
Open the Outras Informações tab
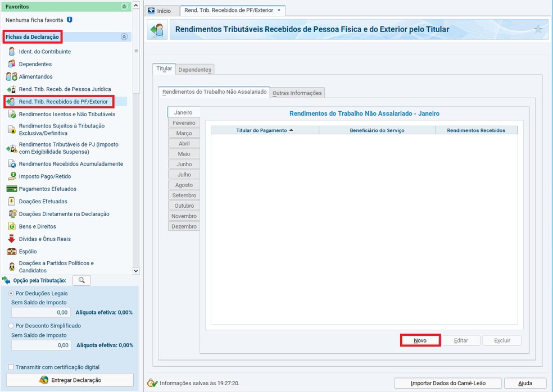pyautogui.click(x=297, y=93)
